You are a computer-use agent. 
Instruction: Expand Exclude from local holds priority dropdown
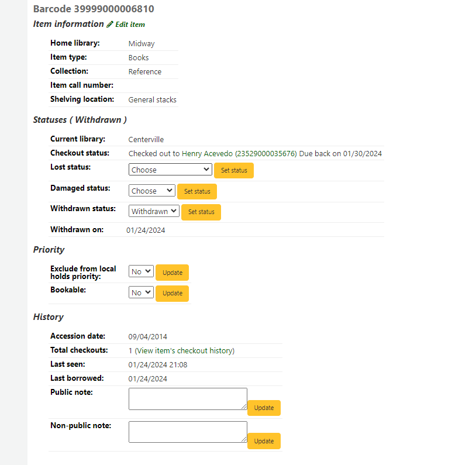click(x=141, y=271)
